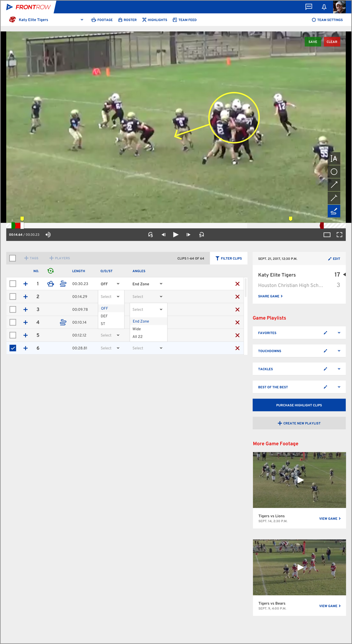Image resolution: width=352 pixels, height=644 pixels.
Task: Click the drawing icon on clip 1
Action: click(63, 284)
